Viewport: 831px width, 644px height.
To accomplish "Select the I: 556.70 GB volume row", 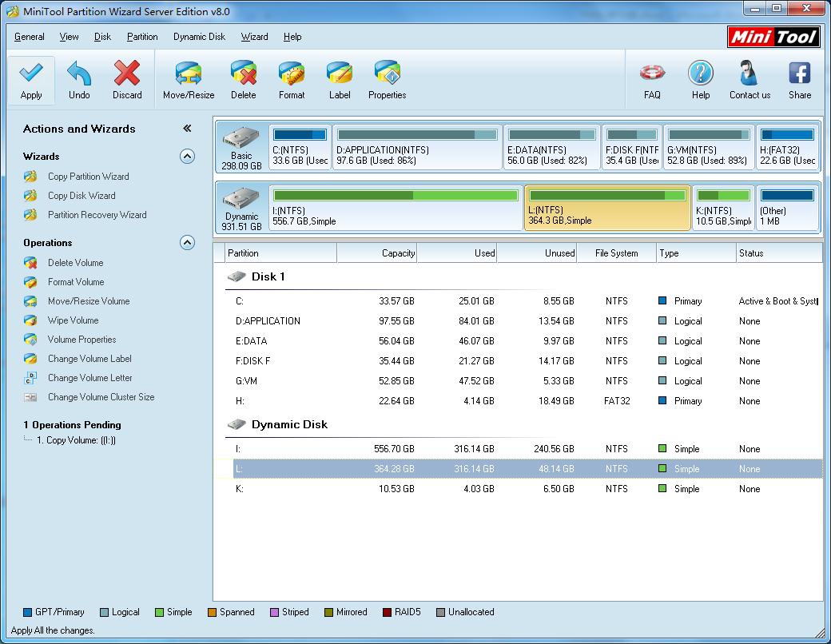I will [x=527, y=449].
